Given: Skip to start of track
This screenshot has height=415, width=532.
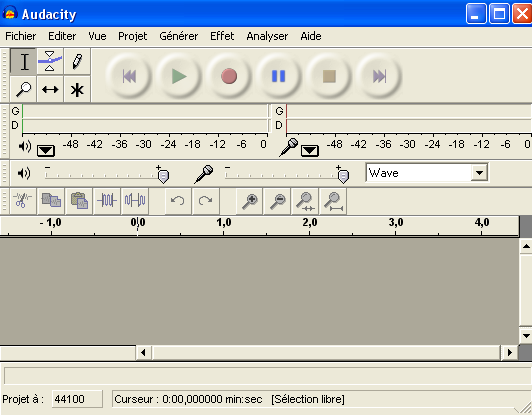Looking at the screenshot, I should [x=129, y=76].
